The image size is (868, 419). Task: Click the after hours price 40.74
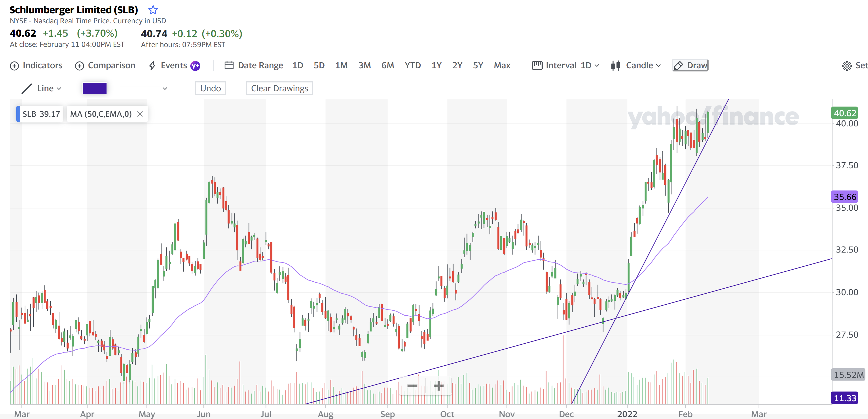coord(154,34)
